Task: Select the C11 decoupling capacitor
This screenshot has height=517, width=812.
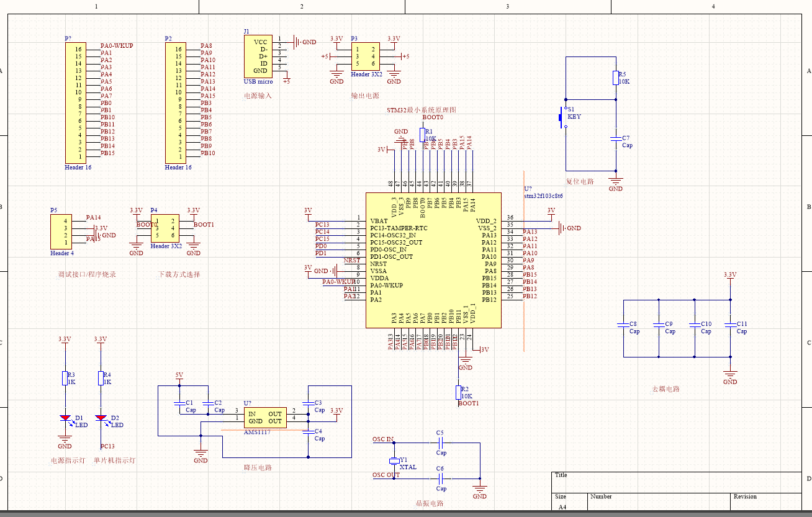Action: coord(731,325)
